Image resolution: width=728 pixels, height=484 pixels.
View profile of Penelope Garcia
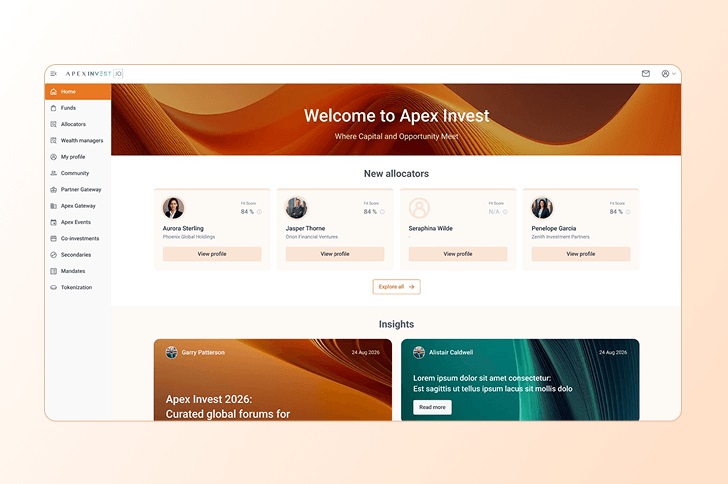[x=581, y=254]
